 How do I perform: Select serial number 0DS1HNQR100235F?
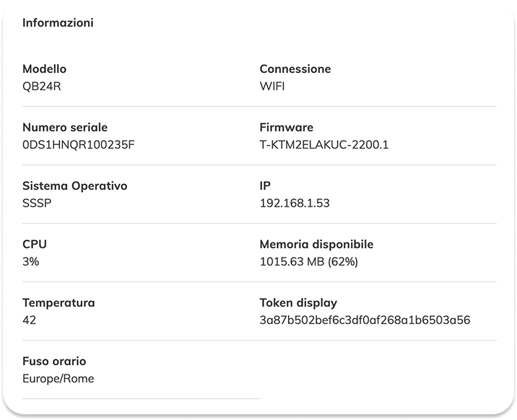click(79, 144)
